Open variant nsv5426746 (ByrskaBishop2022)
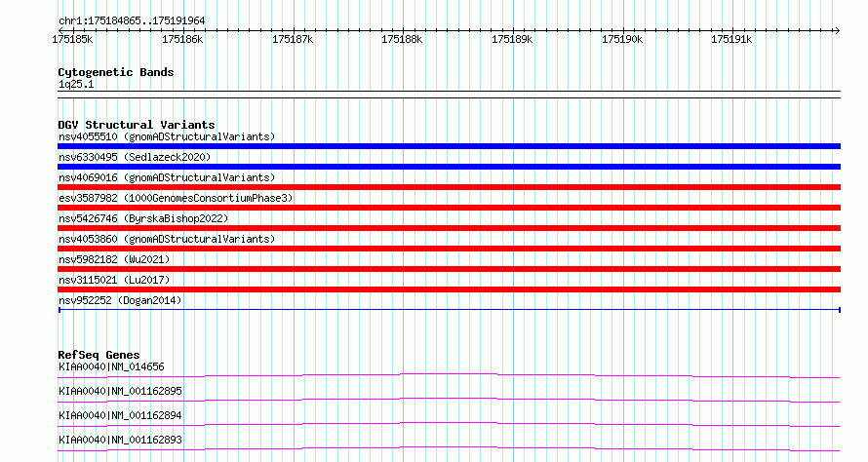This screenshot has width=868, height=462. 143,218
